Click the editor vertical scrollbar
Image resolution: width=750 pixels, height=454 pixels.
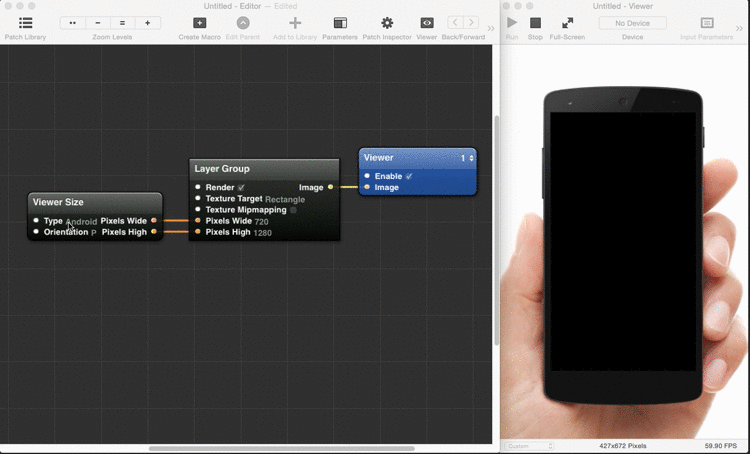point(496,230)
